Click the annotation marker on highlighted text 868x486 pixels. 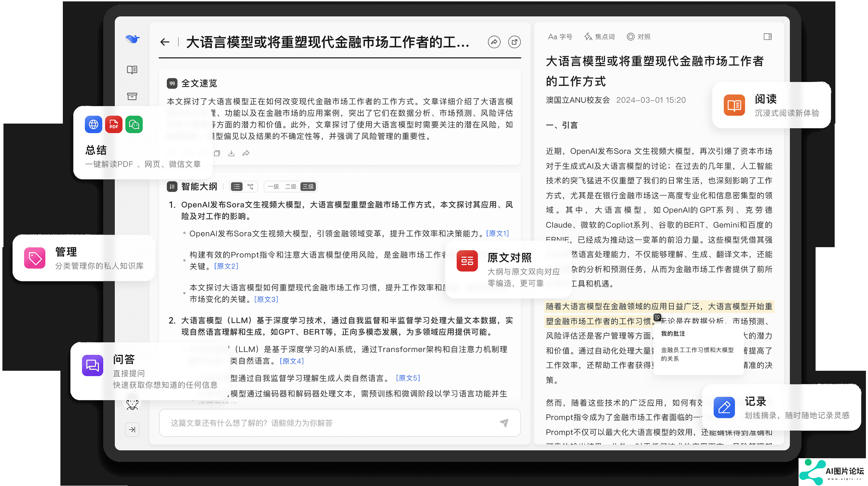click(657, 317)
